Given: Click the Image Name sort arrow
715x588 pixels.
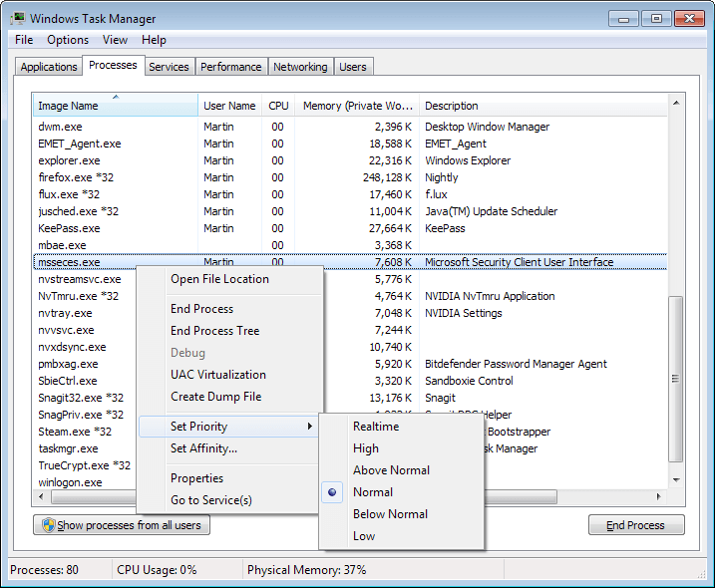Looking at the screenshot, I should 116,97.
